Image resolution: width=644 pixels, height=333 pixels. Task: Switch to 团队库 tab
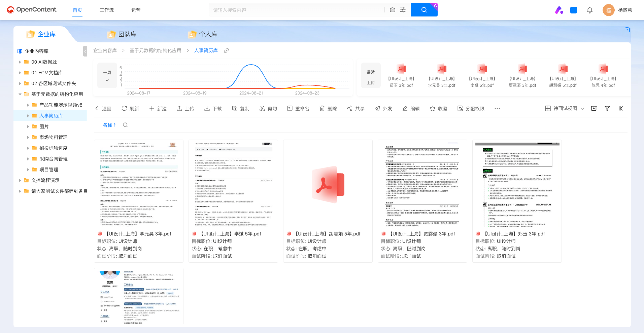[x=122, y=34]
